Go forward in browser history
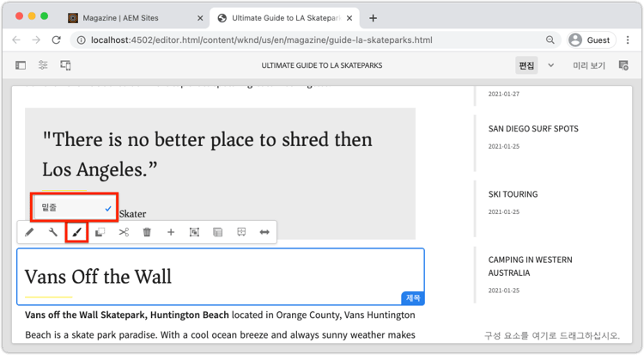This screenshot has width=644, height=355. 36,40
